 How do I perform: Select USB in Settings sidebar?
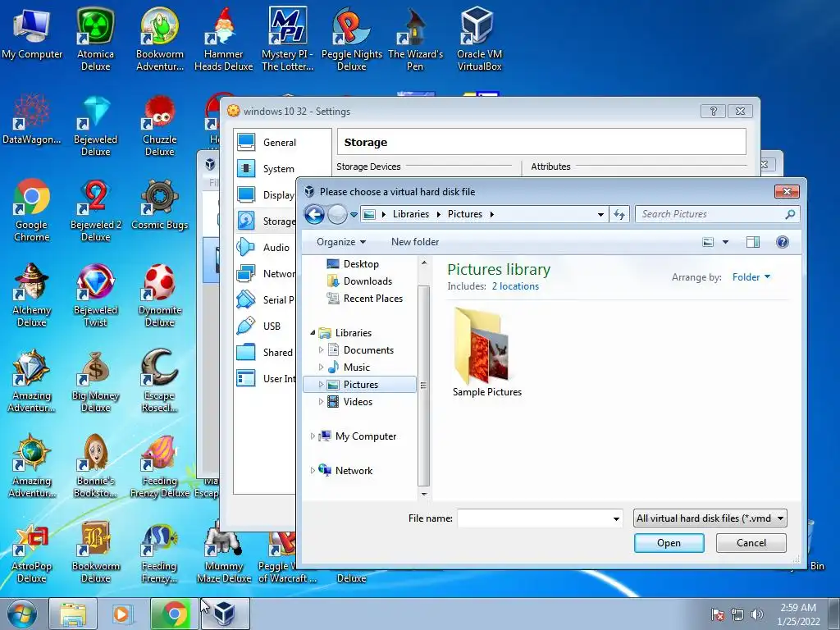point(271,326)
